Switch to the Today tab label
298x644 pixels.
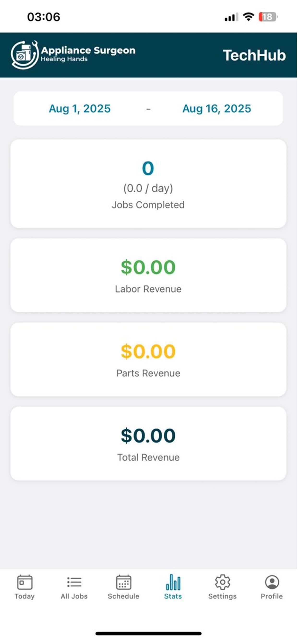[x=24, y=596]
